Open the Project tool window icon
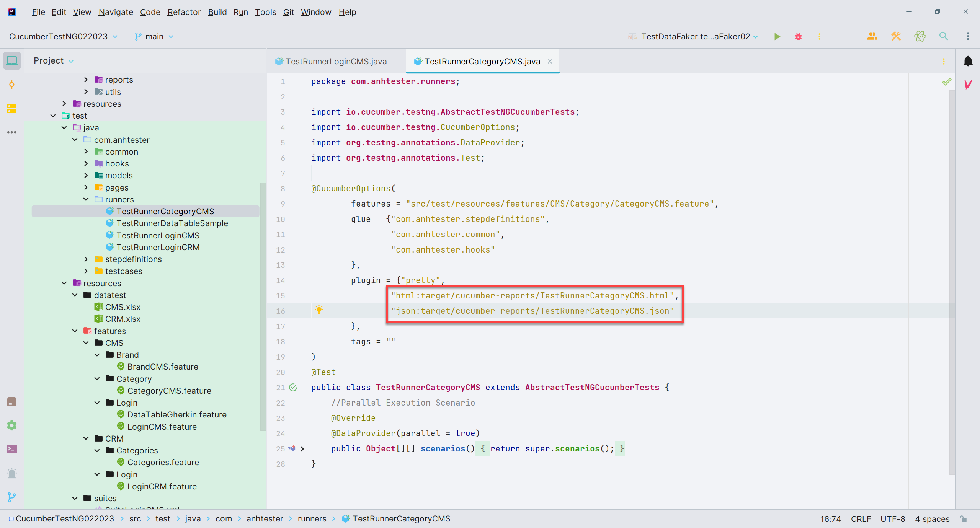 (x=12, y=61)
